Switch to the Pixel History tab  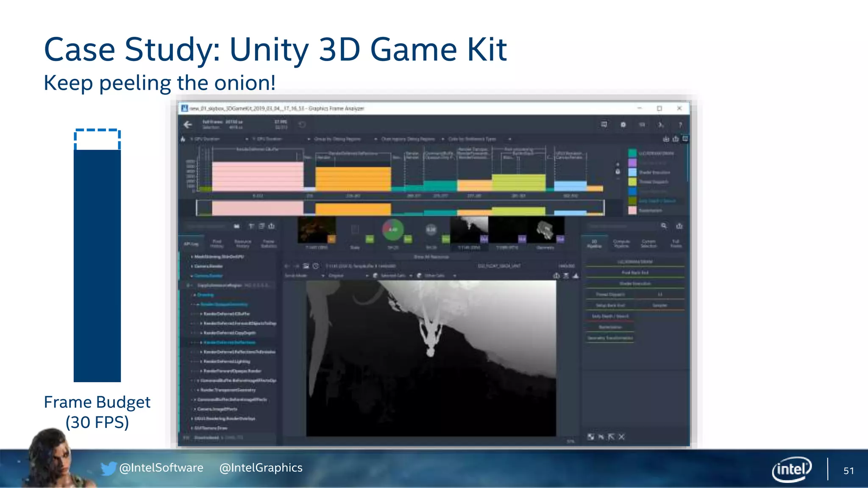(217, 244)
